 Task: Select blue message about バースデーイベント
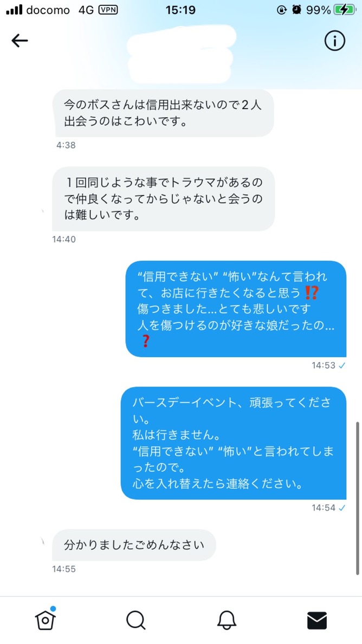coord(233,443)
